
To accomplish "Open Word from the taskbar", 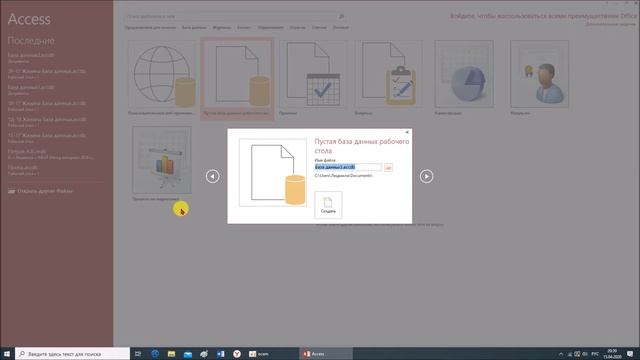I will [x=220, y=353].
